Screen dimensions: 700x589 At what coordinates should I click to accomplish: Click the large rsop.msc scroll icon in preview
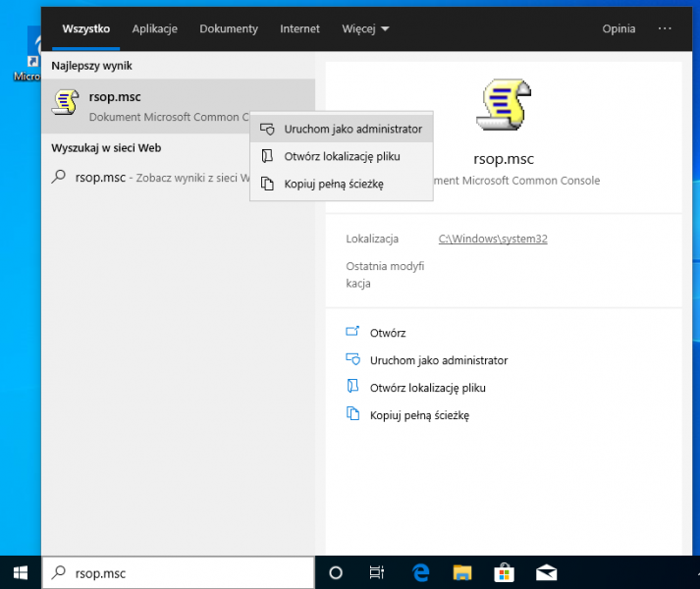502,107
